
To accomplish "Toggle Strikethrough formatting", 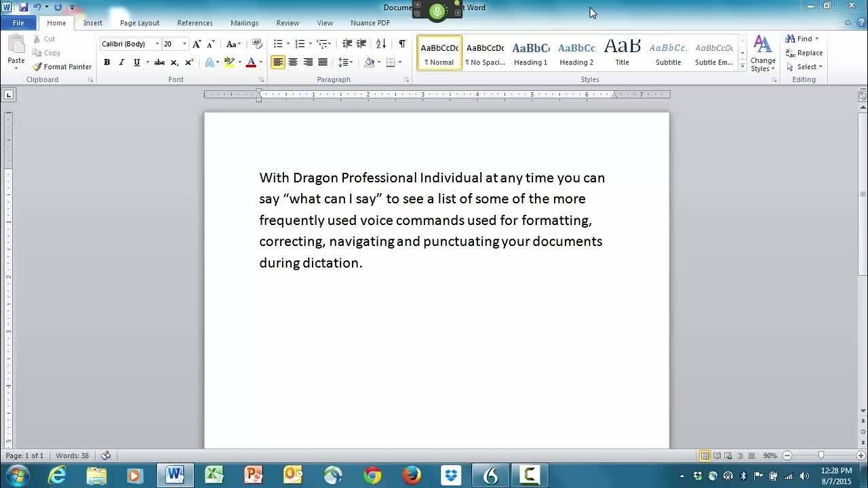I will click(159, 62).
